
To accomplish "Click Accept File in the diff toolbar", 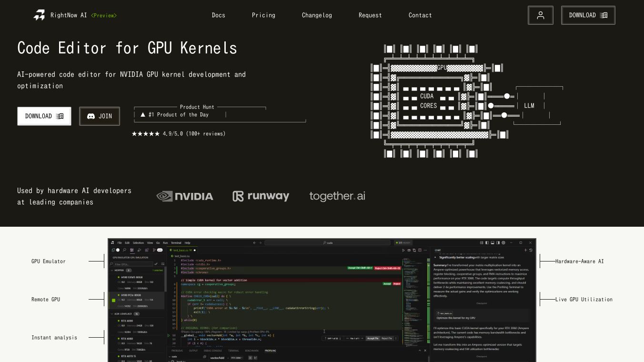I will click(372, 339).
